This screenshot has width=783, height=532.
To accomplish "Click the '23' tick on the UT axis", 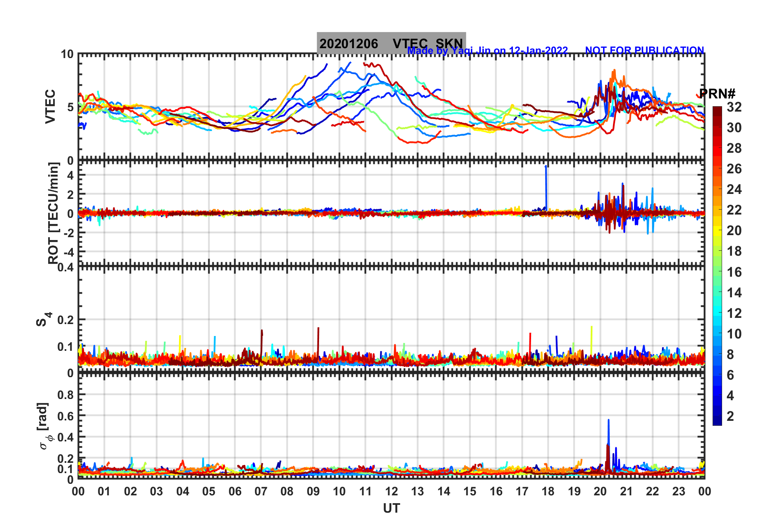I will tap(678, 491).
